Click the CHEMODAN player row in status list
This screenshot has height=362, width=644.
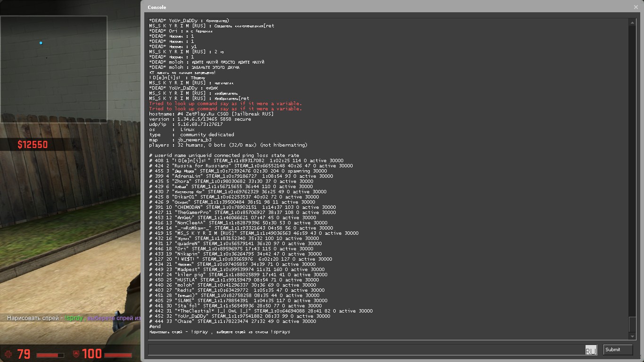tap(242, 207)
